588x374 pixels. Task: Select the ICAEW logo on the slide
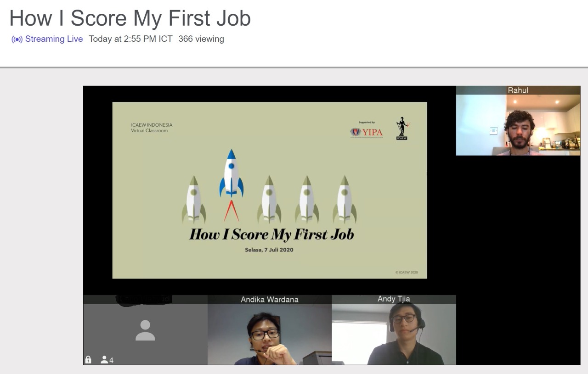[401, 129]
